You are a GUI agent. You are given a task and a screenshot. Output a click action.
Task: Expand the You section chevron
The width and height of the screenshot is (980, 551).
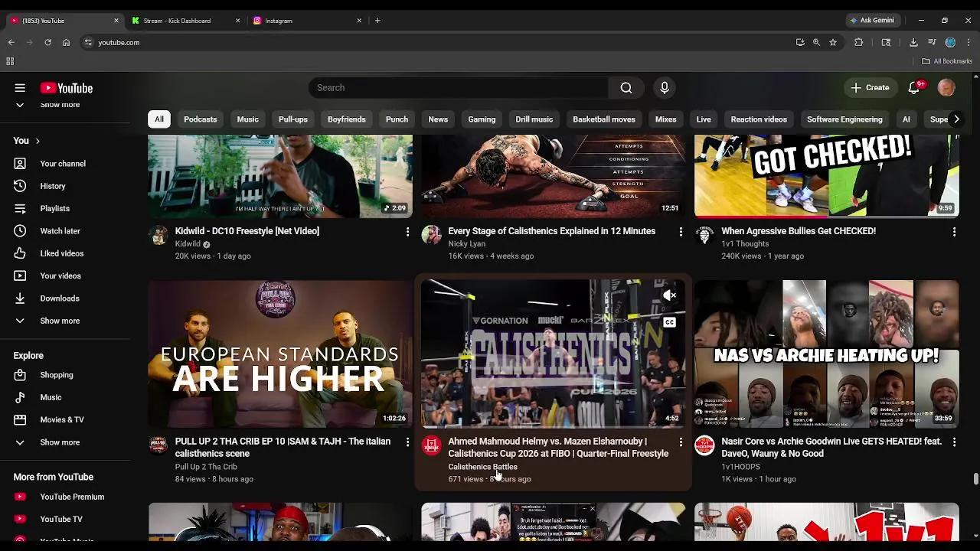tap(37, 141)
